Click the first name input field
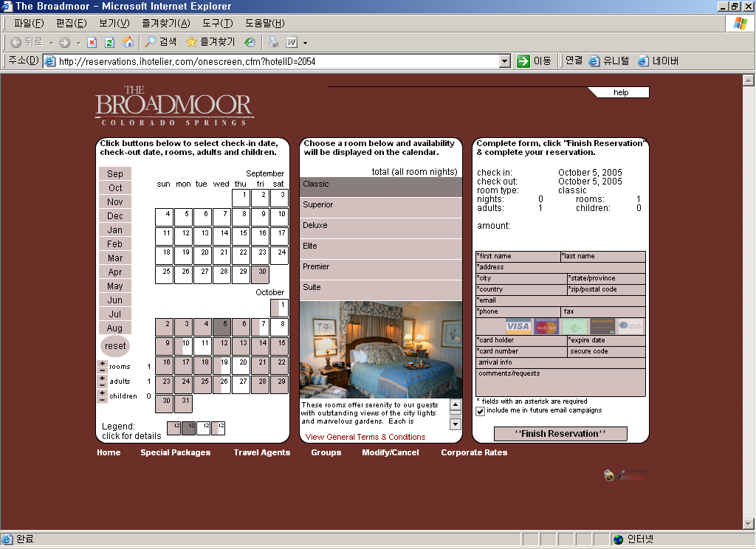Screen dimensions: 756x549 coord(518,257)
